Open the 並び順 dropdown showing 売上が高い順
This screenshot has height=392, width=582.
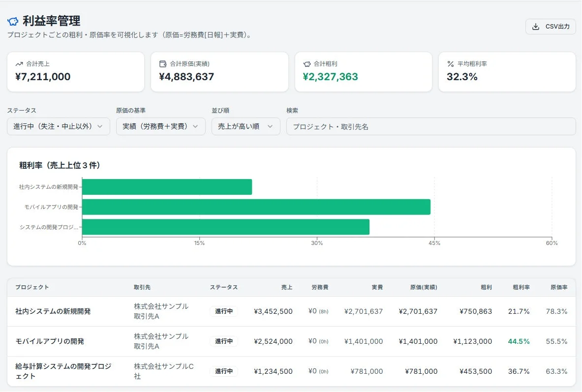pyautogui.click(x=245, y=126)
